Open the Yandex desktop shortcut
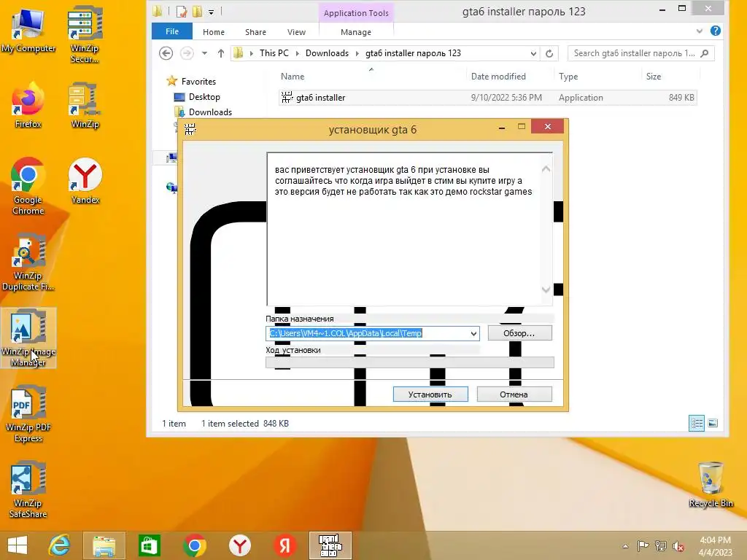Viewport: 747px width, 560px height. click(x=85, y=181)
